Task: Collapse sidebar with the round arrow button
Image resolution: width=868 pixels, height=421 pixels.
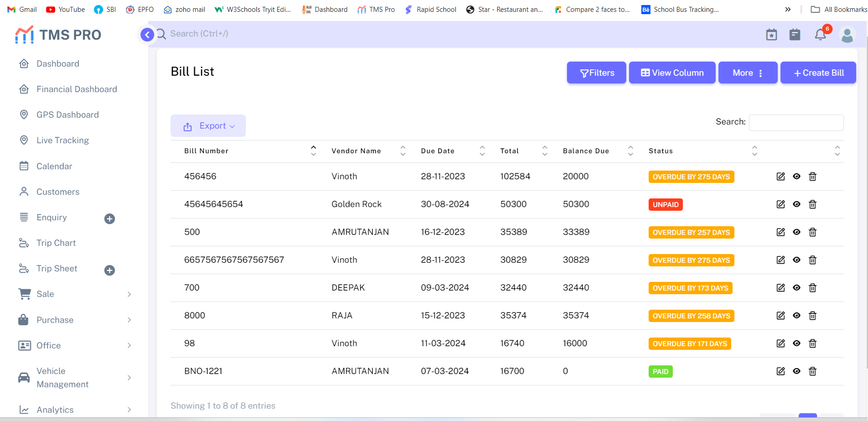Action: pyautogui.click(x=147, y=34)
